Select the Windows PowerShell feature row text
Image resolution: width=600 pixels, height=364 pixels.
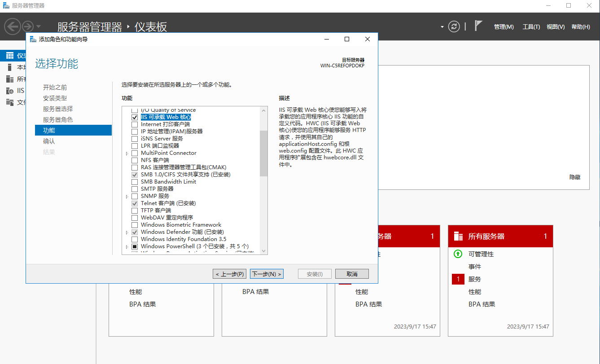[195, 246]
